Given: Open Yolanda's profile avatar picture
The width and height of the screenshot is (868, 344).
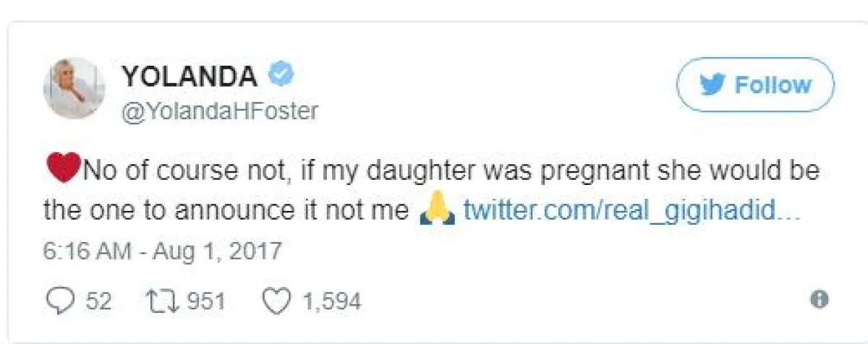Looking at the screenshot, I should point(75,88).
